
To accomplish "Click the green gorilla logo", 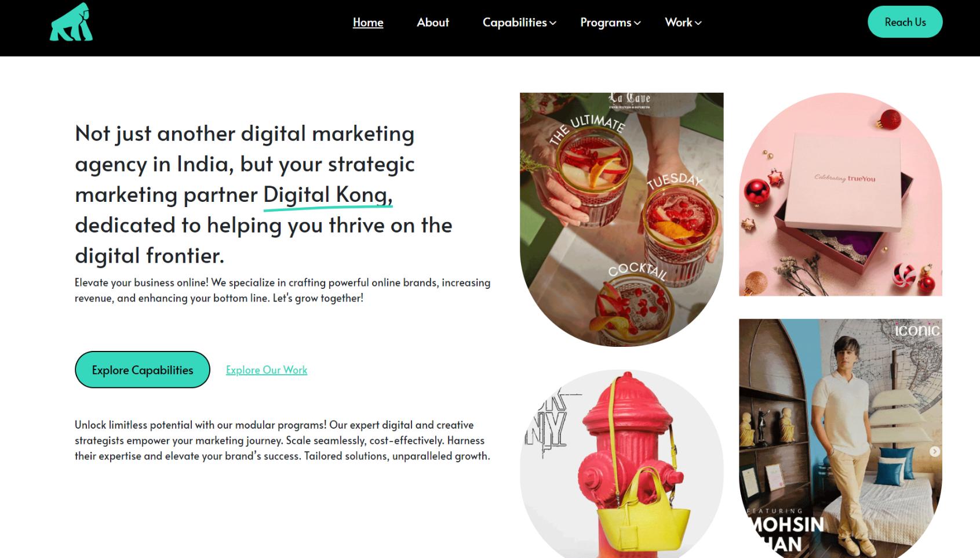I will [x=71, y=22].
